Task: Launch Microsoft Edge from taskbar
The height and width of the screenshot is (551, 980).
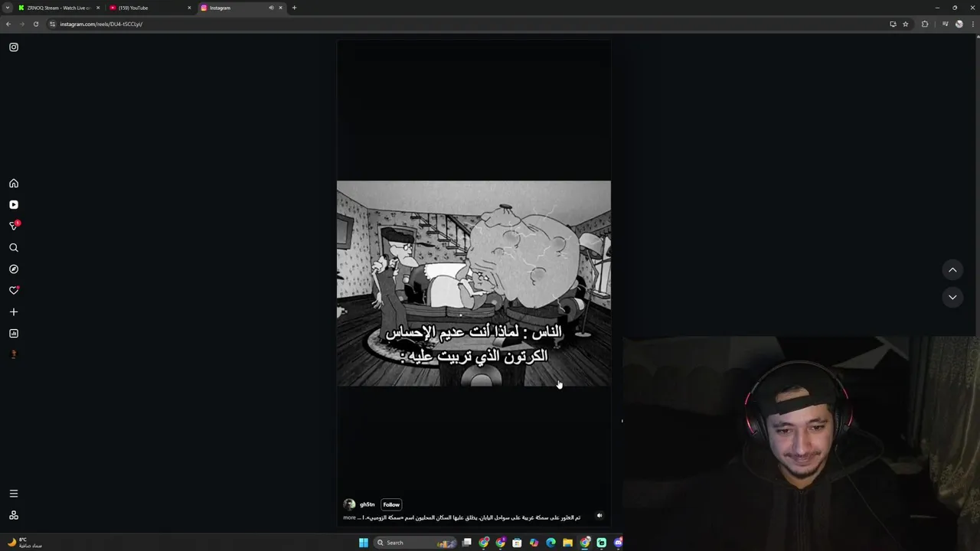Action: pyautogui.click(x=550, y=543)
